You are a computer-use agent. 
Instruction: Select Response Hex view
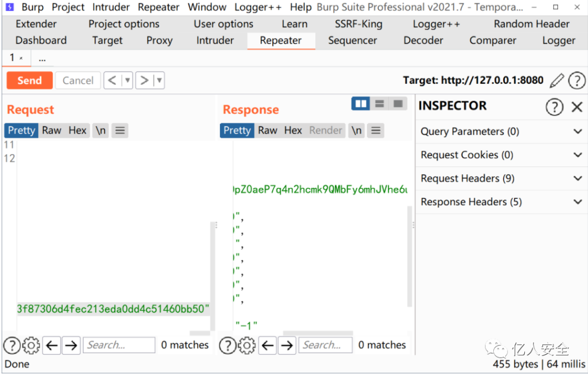tap(293, 131)
